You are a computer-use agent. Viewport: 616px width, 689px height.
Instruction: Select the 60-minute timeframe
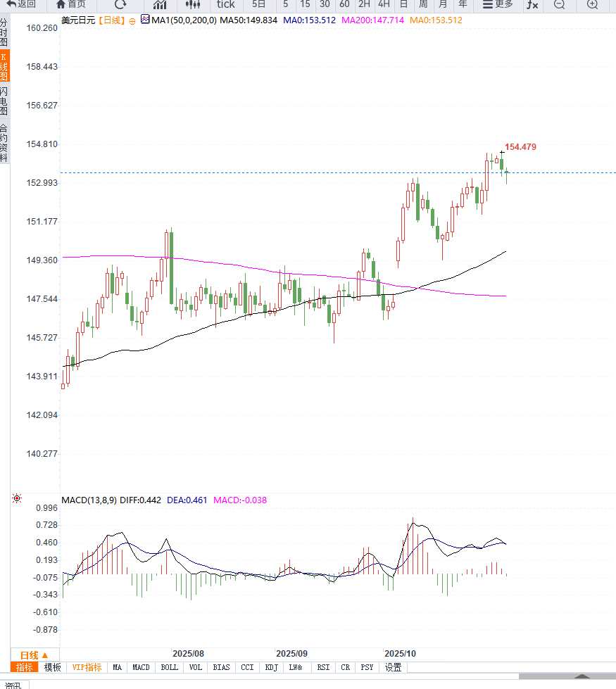[345, 4]
